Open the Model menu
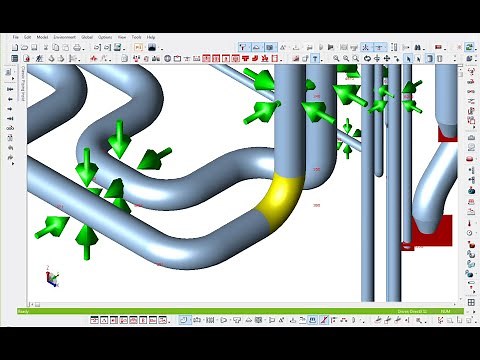480x360 pixels. 42,37
